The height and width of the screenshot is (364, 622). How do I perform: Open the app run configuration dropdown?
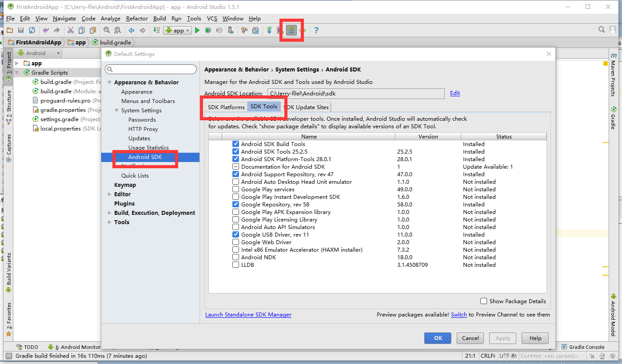(177, 30)
